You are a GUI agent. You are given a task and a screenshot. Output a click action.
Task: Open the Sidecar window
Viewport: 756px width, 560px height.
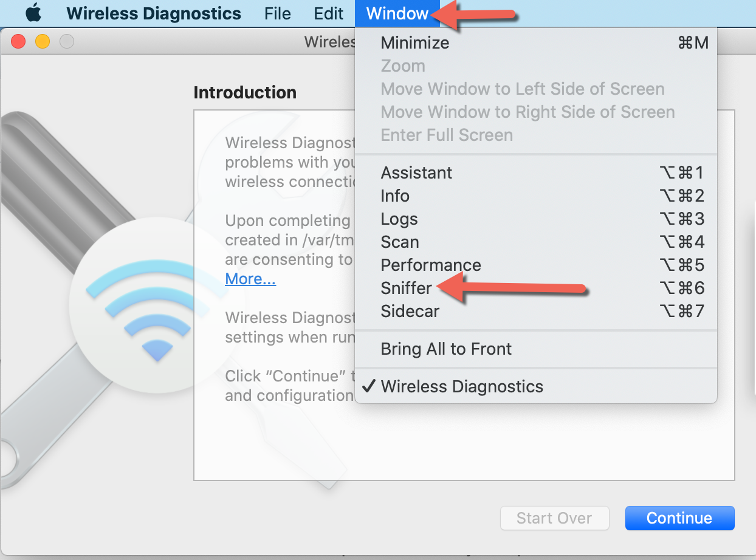pyautogui.click(x=410, y=312)
